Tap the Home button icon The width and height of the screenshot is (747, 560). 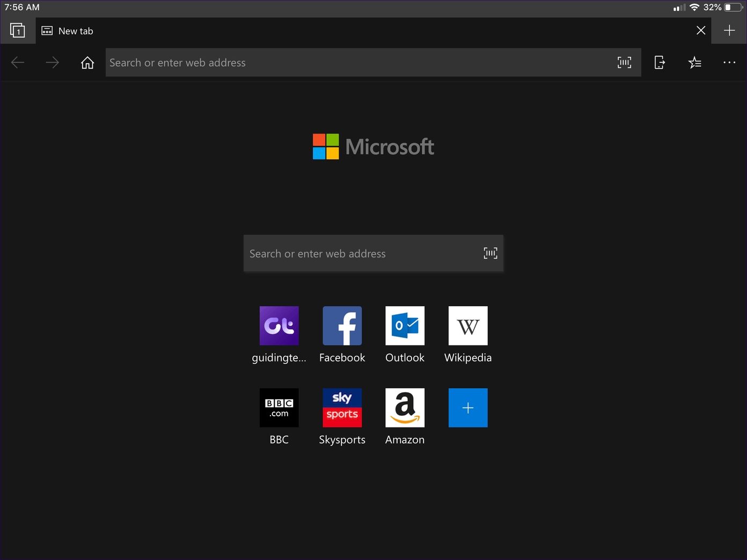coord(87,63)
